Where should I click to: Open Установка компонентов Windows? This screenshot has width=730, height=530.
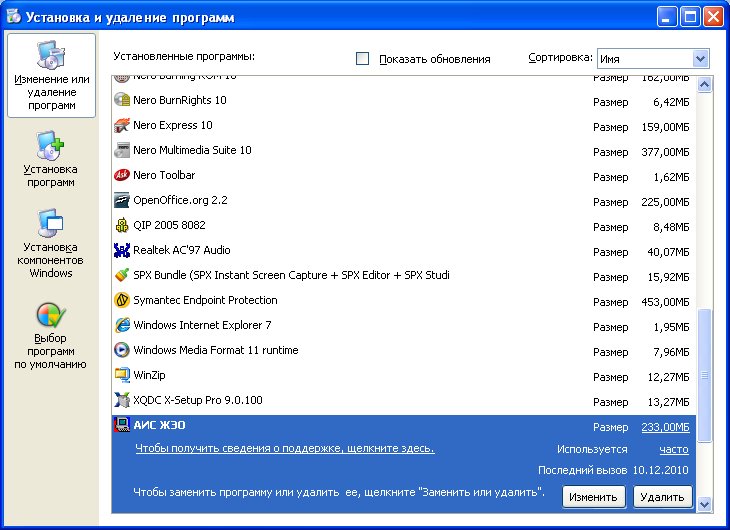click(51, 244)
